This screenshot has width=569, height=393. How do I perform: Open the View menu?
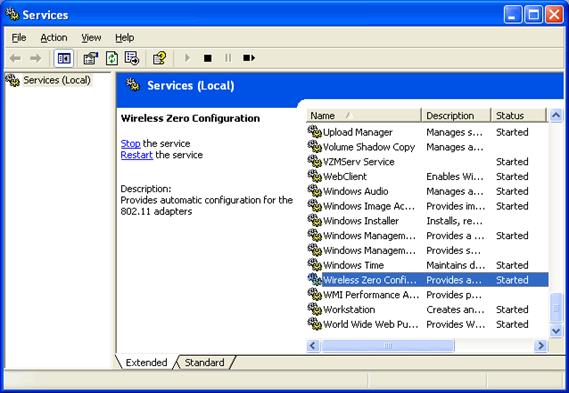(x=91, y=38)
